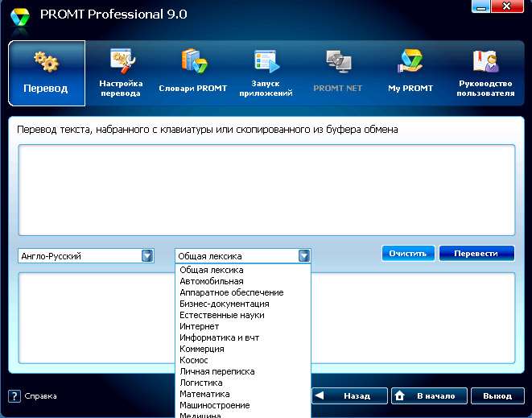Select Коммерция topic
This screenshot has width=532, height=418.
(243, 349)
